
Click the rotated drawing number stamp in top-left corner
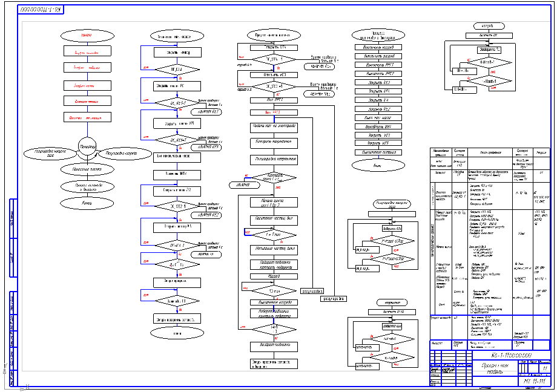(x=41, y=9)
